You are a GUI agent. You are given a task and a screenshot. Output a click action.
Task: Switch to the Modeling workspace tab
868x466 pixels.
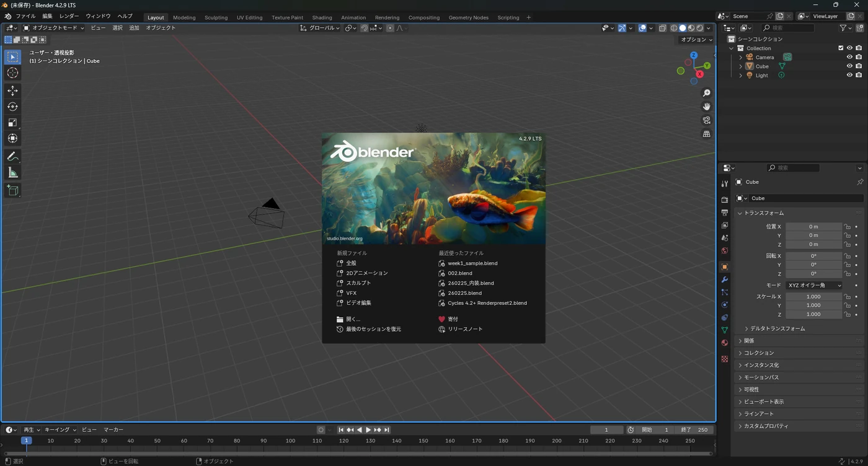[184, 17]
